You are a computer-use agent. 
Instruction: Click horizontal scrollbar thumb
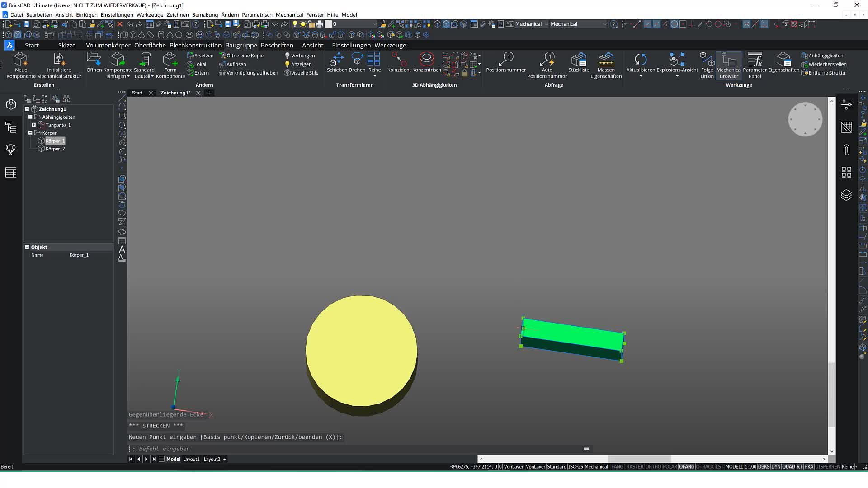(x=639, y=459)
